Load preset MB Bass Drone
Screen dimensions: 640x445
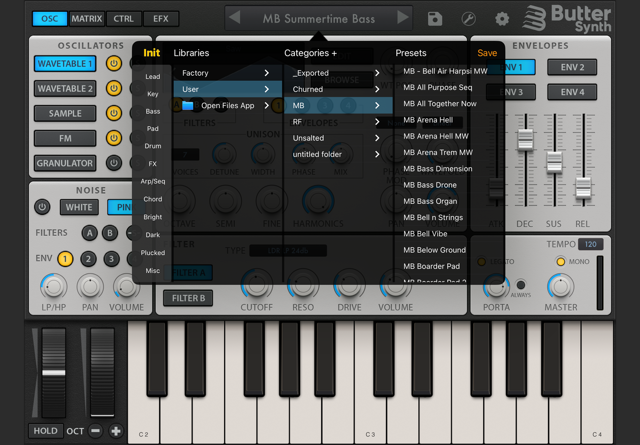coord(430,185)
